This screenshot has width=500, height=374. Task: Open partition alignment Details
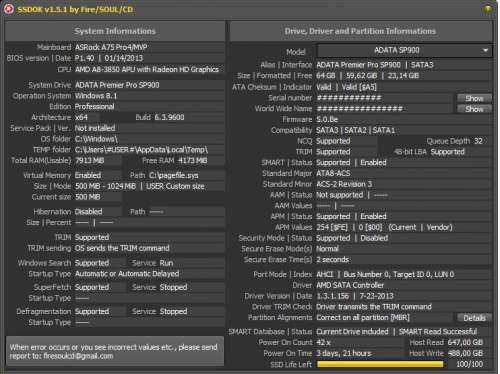click(x=474, y=318)
